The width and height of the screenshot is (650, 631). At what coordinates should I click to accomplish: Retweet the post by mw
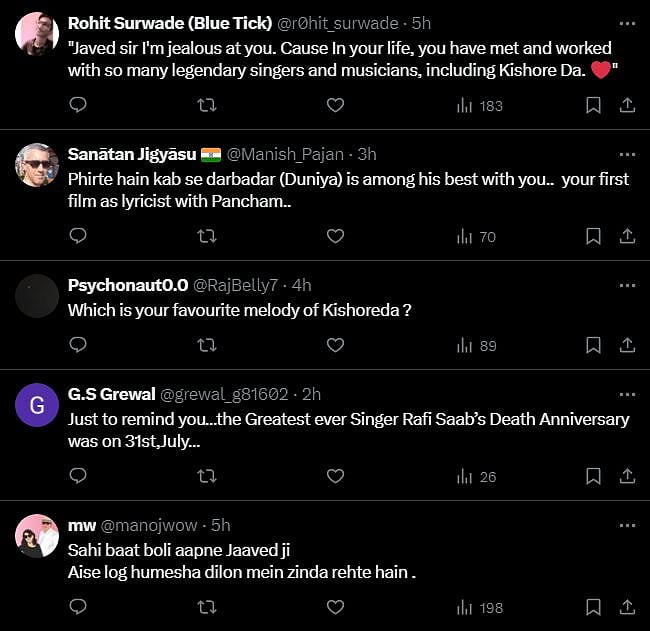tap(207, 607)
